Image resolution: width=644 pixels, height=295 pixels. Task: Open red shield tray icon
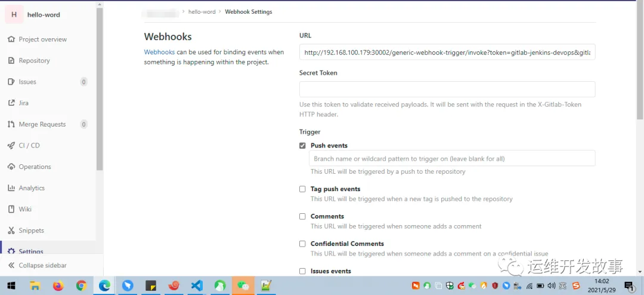tap(496, 285)
